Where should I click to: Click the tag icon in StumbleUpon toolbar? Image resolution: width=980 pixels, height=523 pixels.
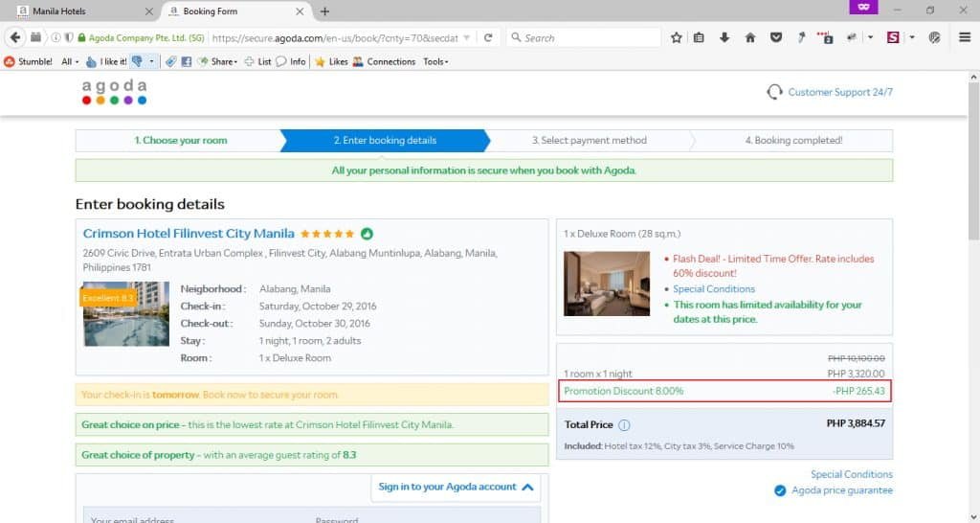pyautogui.click(x=170, y=61)
